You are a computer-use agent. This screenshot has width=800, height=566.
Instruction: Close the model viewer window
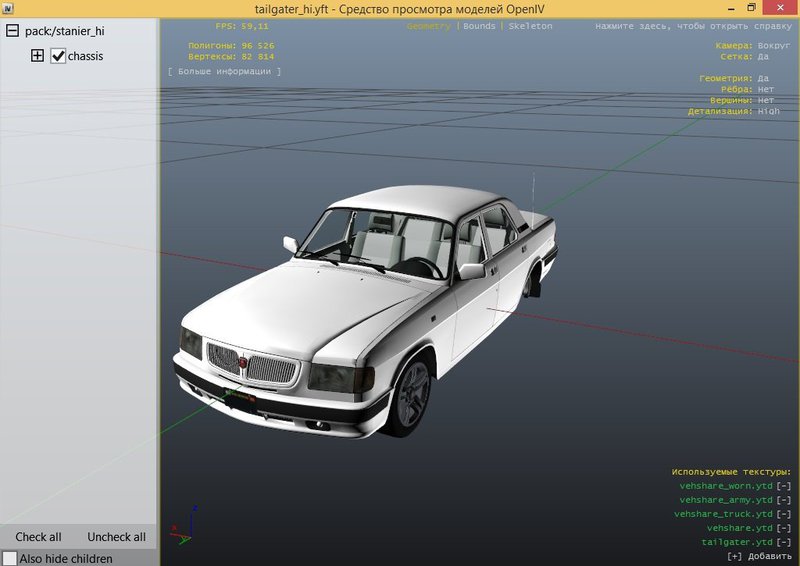tap(781, 8)
